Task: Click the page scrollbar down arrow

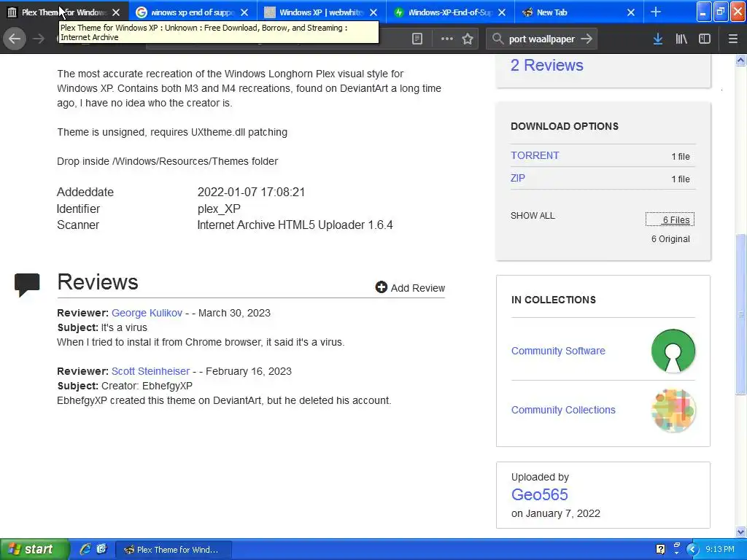Action: (x=740, y=532)
